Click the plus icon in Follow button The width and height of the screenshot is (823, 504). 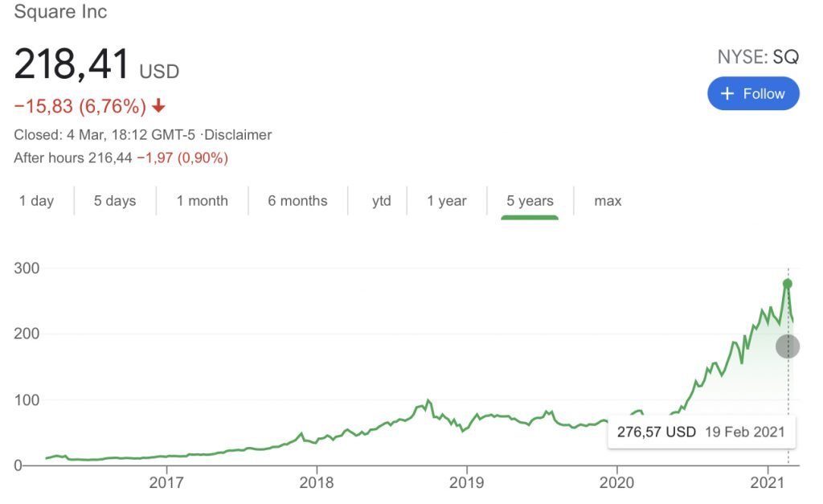point(727,94)
